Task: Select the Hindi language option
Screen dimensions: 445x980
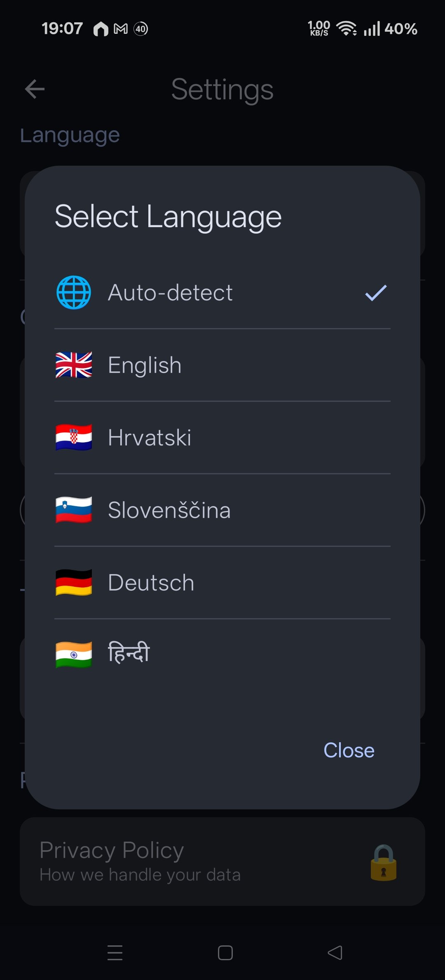Action: click(x=129, y=654)
